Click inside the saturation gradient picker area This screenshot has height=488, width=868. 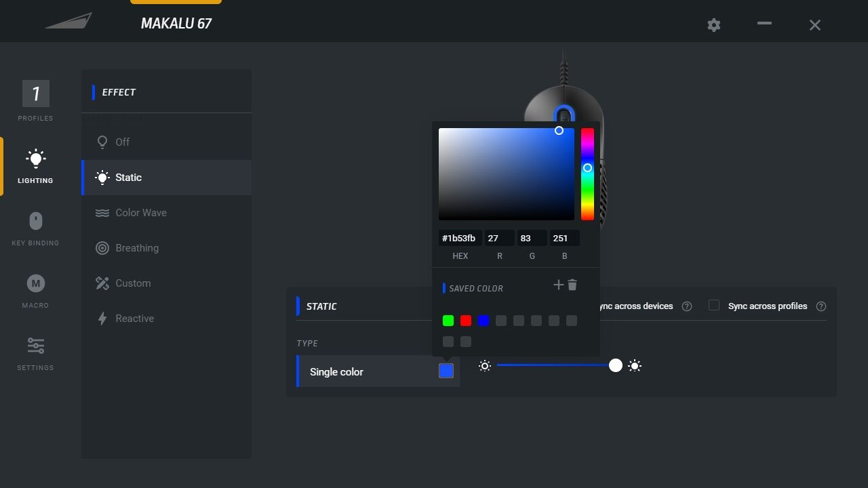(507, 174)
